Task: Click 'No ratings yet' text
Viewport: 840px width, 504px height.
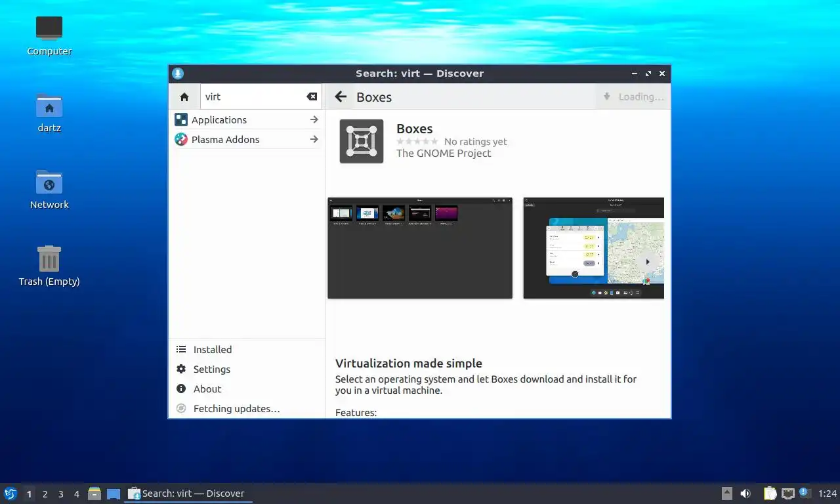Action: pyautogui.click(x=475, y=142)
